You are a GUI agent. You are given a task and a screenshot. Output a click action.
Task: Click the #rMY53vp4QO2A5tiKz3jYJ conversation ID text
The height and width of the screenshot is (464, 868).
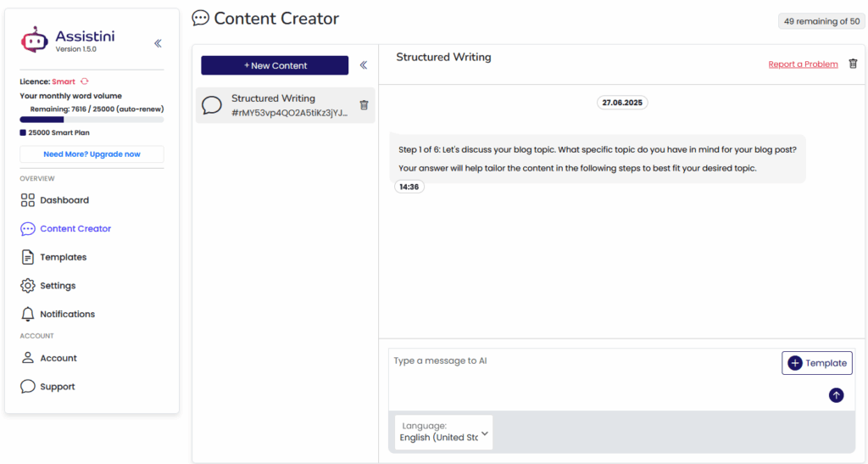(290, 113)
